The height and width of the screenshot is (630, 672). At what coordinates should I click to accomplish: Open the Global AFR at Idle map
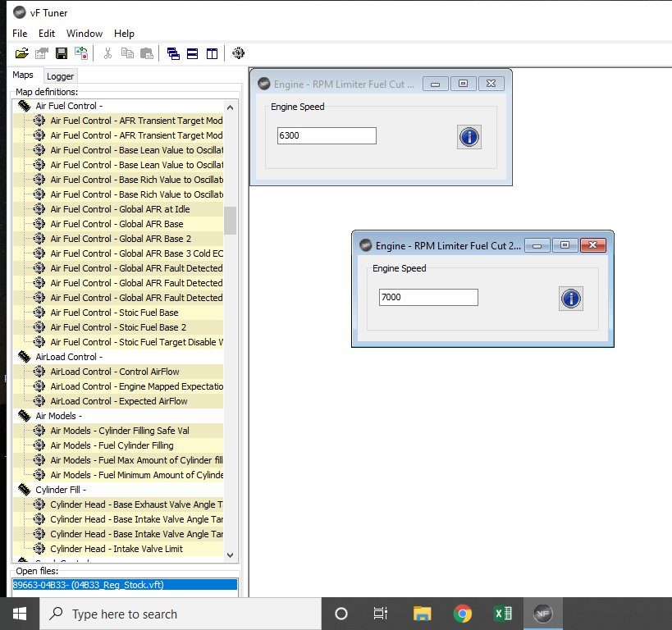(120, 209)
